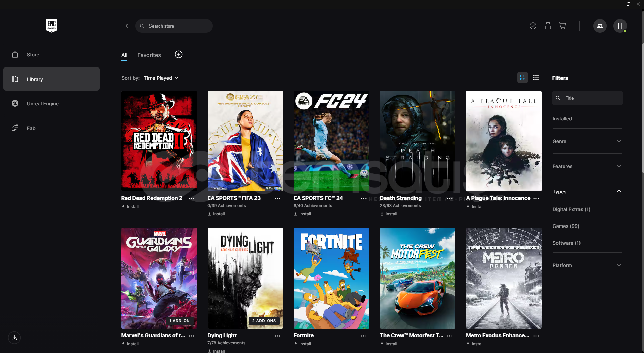The height and width of the screenshot is (353, 644).
Task: Open options menu for Fortnite
Action: [x=363, y=336]
